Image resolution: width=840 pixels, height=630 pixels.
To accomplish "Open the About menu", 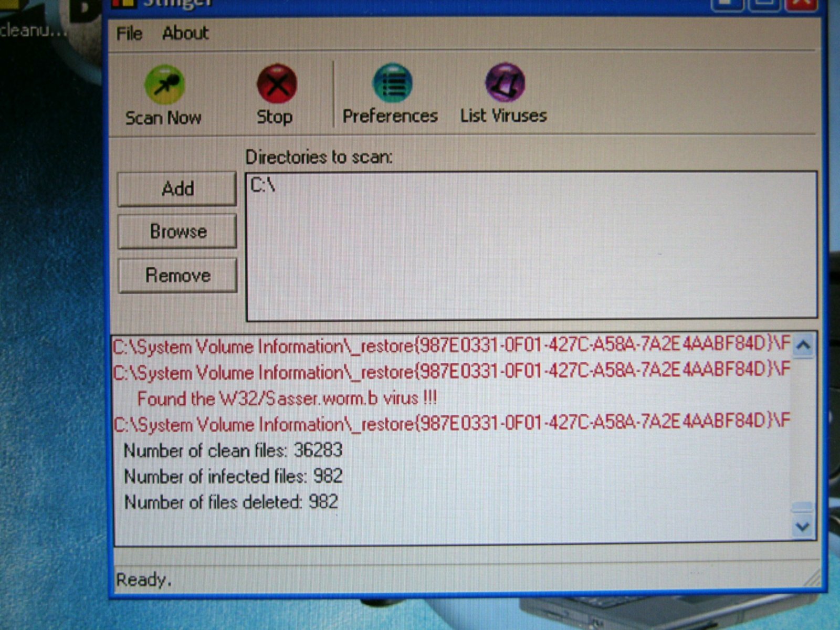I will [x=185, y=33].
